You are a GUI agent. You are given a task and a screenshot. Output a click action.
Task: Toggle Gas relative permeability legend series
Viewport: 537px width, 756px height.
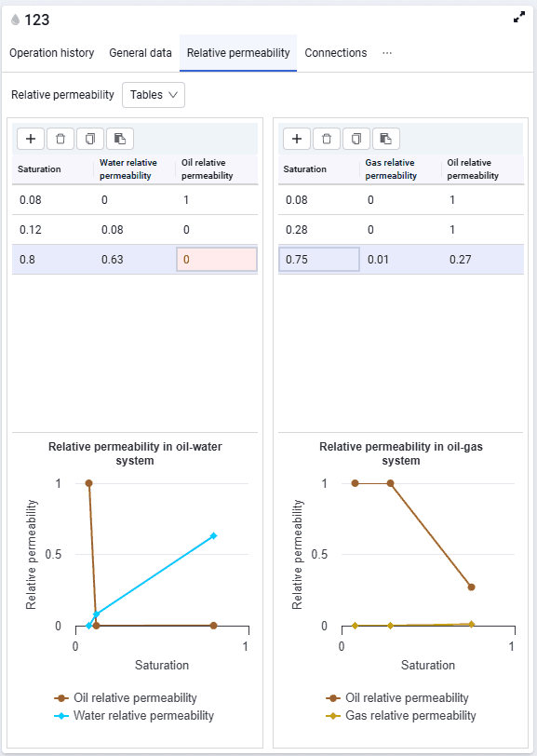pyautogui.click(x=401, y=715)
